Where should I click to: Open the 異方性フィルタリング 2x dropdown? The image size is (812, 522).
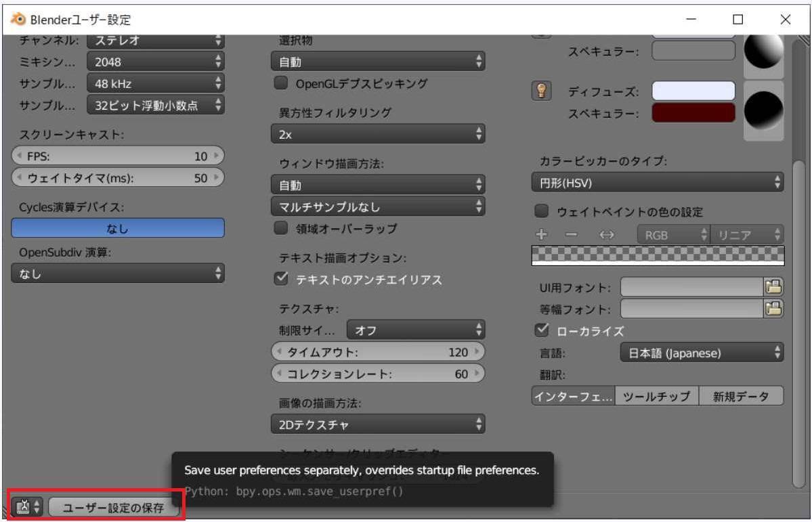377,134
